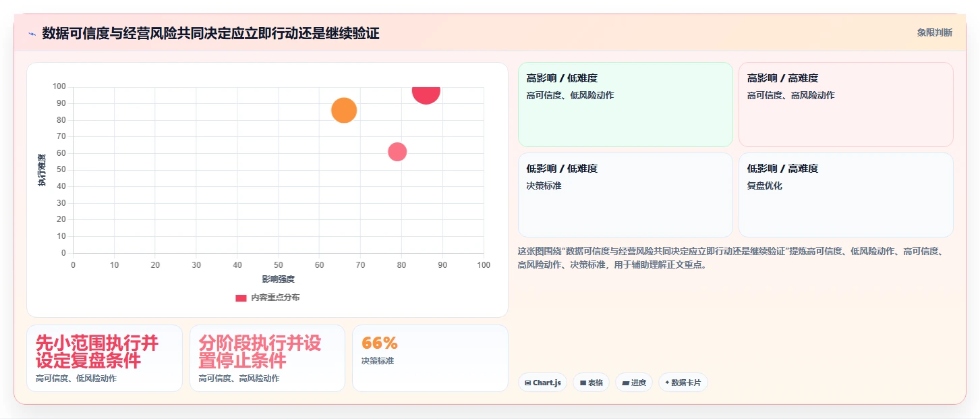Click 高可信度、高风险动作 in the pink quadrant card
Image resolution: width=980 pixels, height=419 pixels.
790,95
